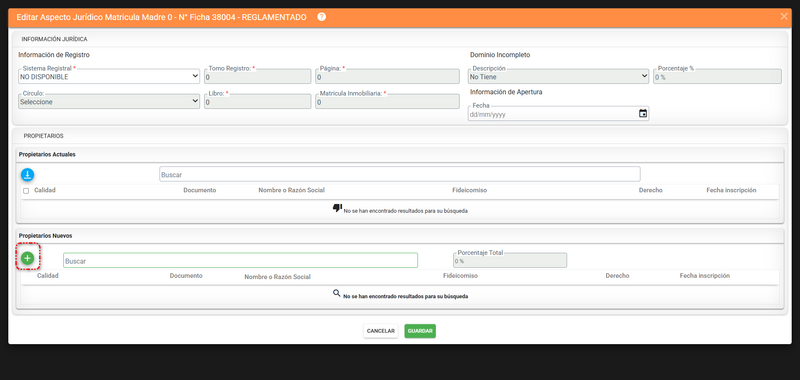This screenshot has width=800, height=380.
Task: Click Fecha inscripción header in Propietarios Nuevos
Action: click(705, 275)
